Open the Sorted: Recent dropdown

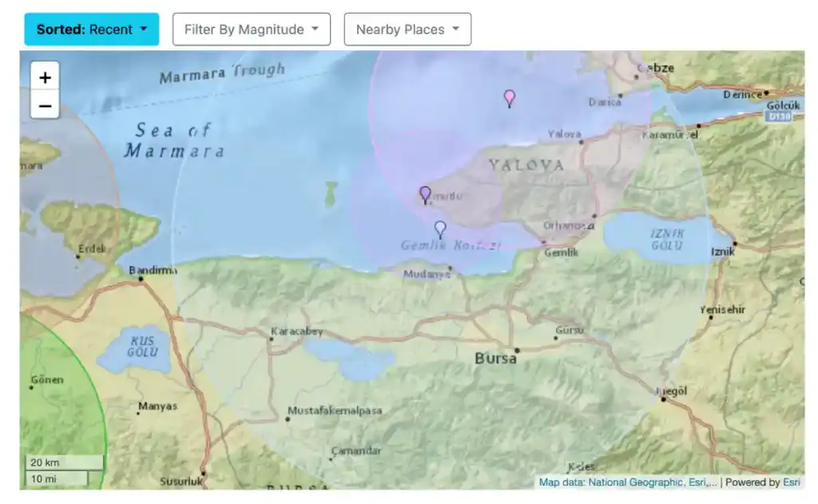[91, 29]
